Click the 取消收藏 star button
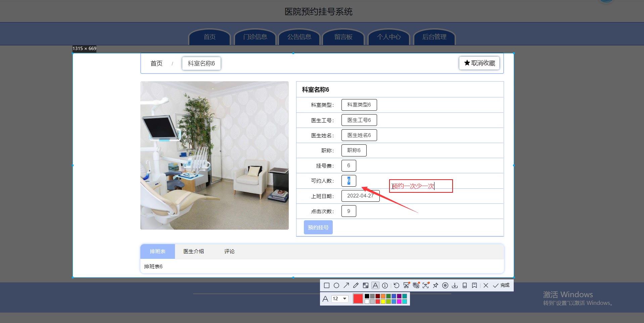The width and height of the screenshot is (644, 323). tap(479, 63)
